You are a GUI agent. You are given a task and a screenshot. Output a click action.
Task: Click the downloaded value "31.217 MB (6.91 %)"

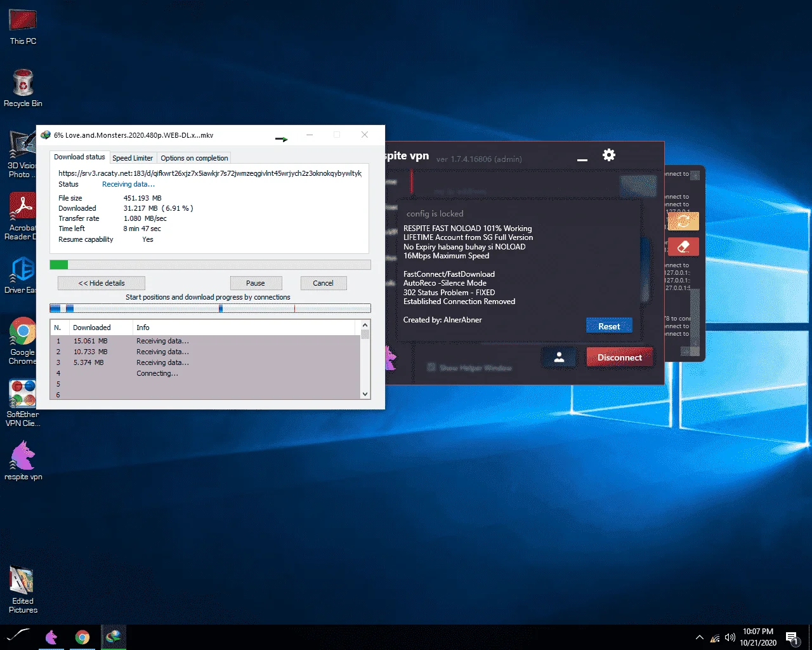click(x=158, y=208)
